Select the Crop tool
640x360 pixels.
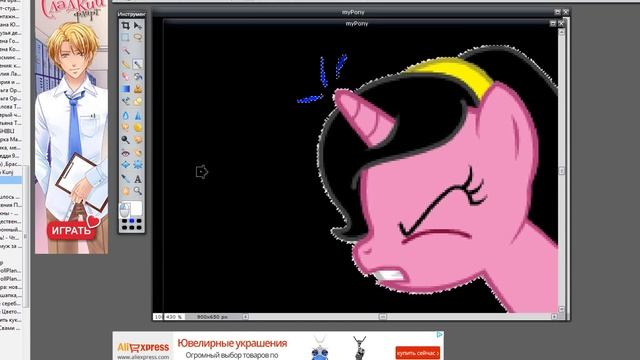point(126,26)
